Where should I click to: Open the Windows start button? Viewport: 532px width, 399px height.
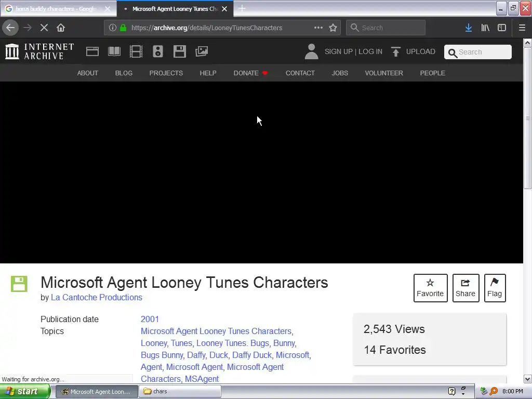coord(25,391)
